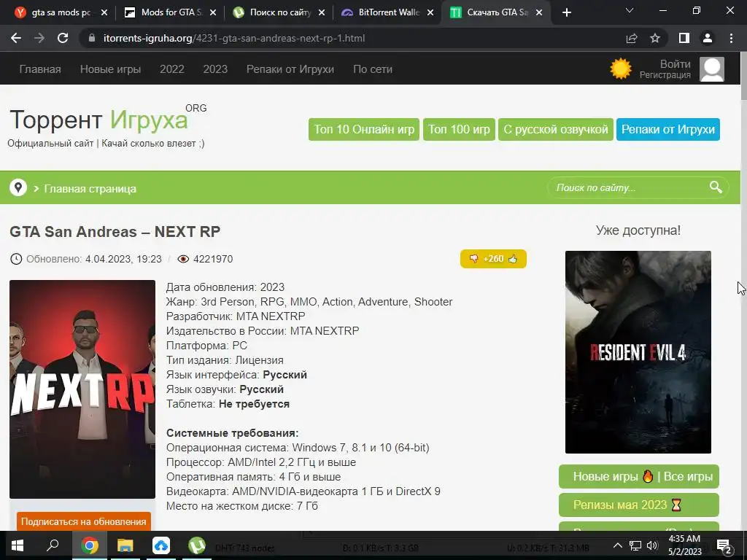Screen dimensions: 747x560
Task: Open 'Репаки от Игрухи' in top navigation
Action: click(290, 69)
